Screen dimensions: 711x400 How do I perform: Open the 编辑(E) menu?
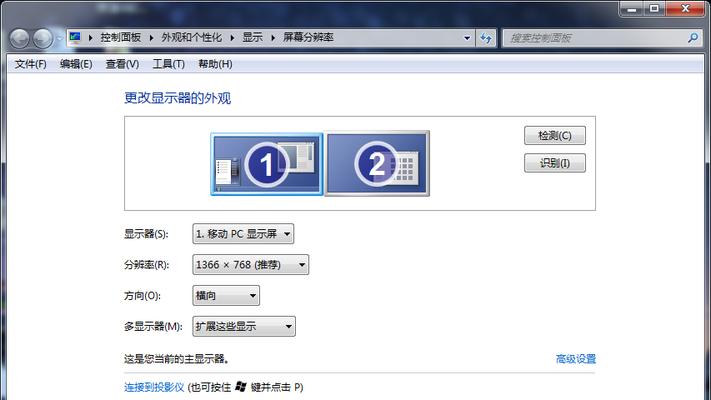coord(76,64)
